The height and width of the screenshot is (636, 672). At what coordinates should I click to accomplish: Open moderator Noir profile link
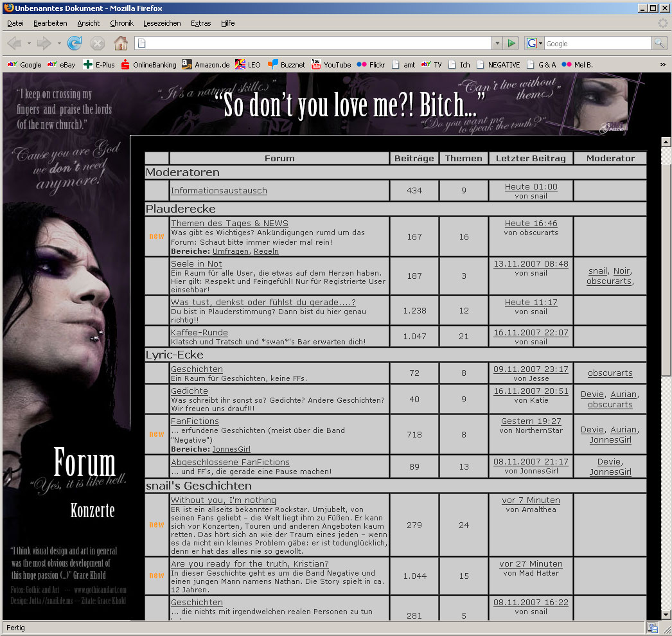(x=621, y=271)
